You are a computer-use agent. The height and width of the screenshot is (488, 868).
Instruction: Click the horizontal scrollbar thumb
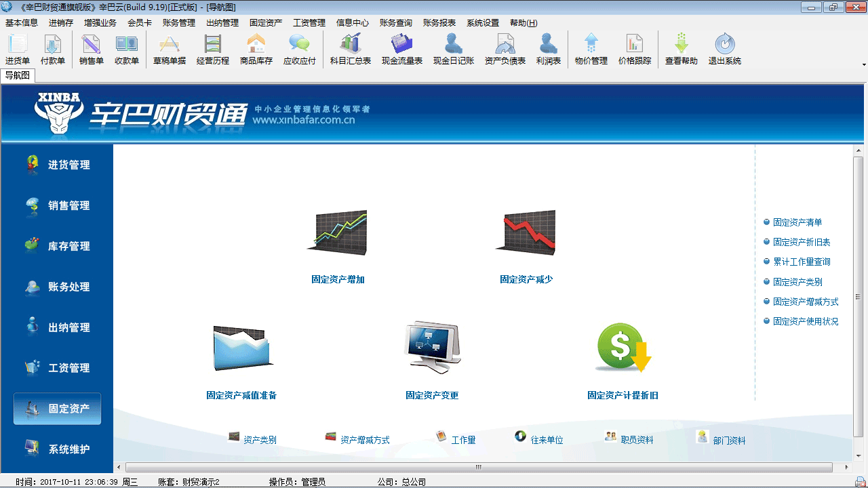[x=479, y=467]
